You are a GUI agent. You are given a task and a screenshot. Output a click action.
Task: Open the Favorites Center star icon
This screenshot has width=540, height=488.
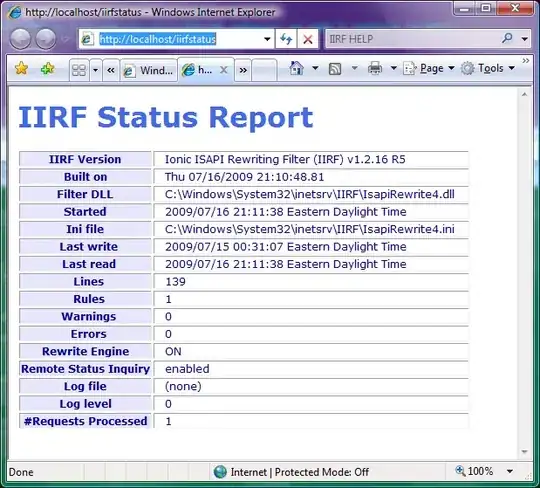tap(21, 69)
